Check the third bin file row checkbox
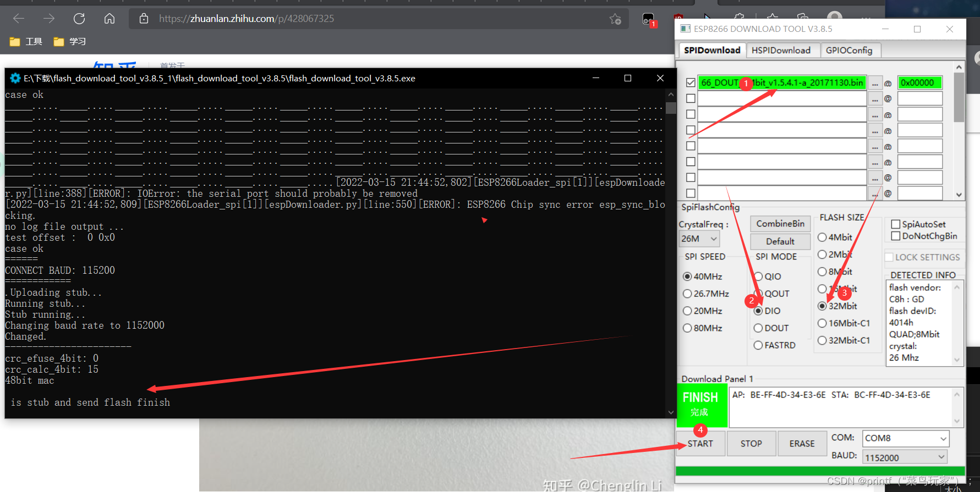This screenshot has width=980, height=492. tap(691, 114)
